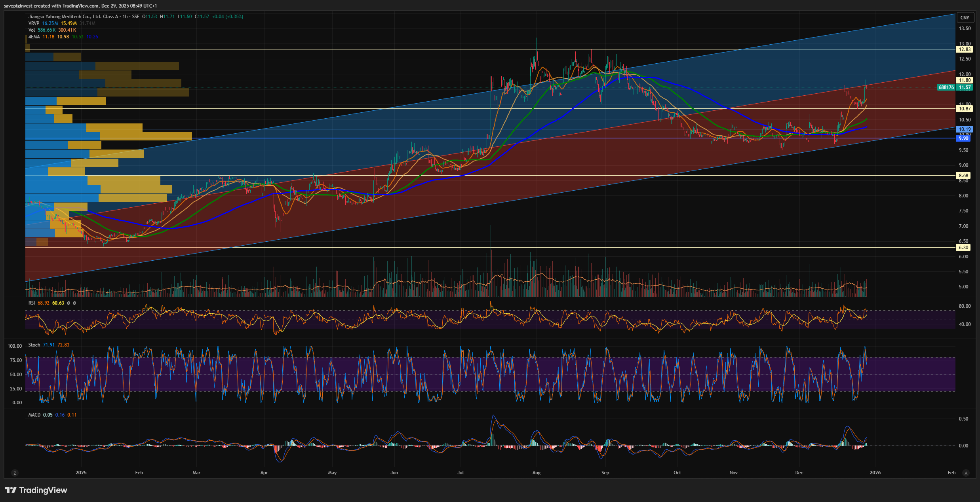Image resolution: width=980 pixels, height=502 pixels.
Task: Click the green 11.57 current price label
Action: coord(964,87)
